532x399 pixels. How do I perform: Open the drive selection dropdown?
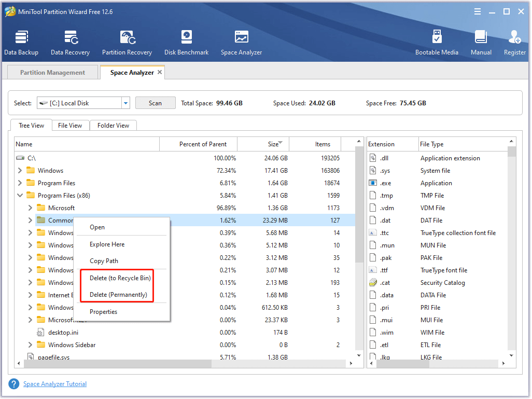click(125, 103)
